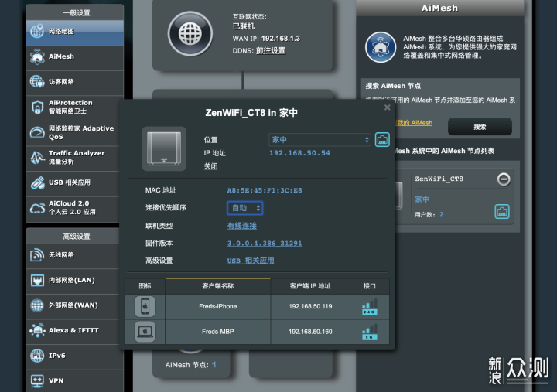The image size is (557, 392).
Task: Open the 网络地图 network map icon
Action: pos(37,31)
